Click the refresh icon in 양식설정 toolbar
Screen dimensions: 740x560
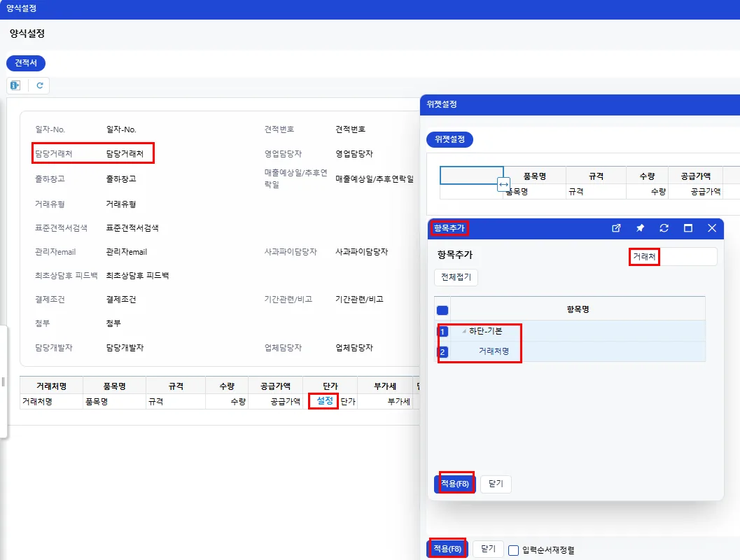pos(40,85)
